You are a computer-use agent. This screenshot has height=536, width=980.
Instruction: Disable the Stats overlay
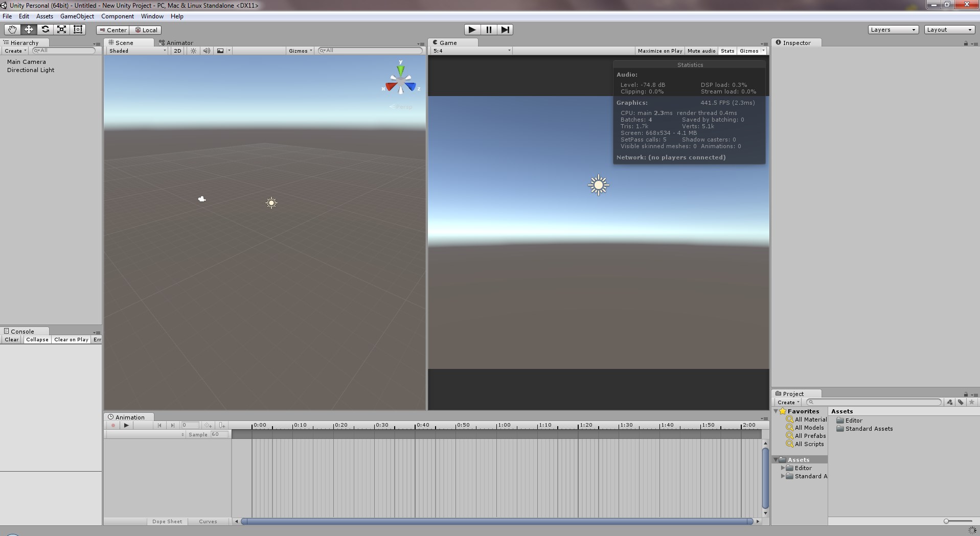click(x=727, y=51)
